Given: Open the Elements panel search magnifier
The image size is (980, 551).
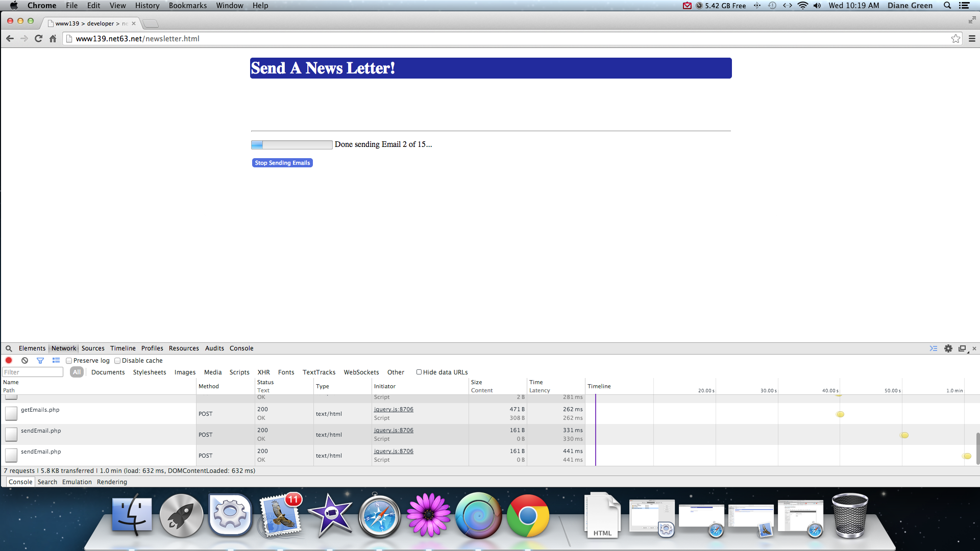Looking at the screenshot, I should coord(8,348).
